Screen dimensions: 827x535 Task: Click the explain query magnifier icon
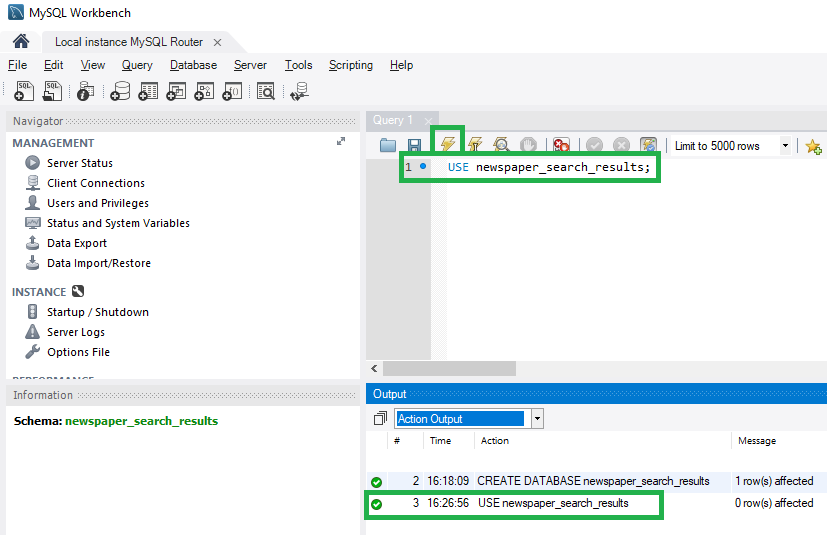502,146
